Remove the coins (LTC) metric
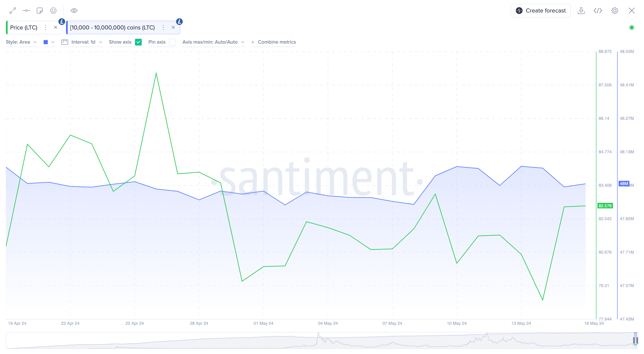 pos(173,28)
